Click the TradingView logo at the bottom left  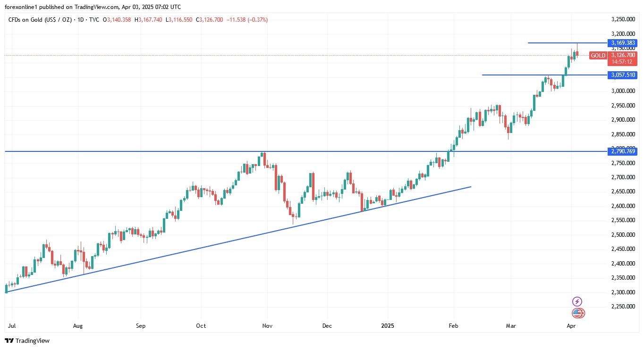(27, 341)
